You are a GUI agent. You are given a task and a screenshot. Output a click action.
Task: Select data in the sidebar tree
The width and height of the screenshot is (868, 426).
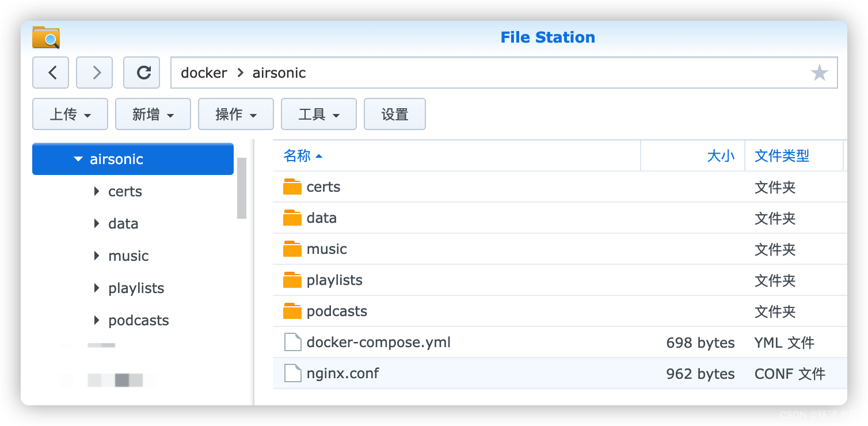tap(123, 223)
